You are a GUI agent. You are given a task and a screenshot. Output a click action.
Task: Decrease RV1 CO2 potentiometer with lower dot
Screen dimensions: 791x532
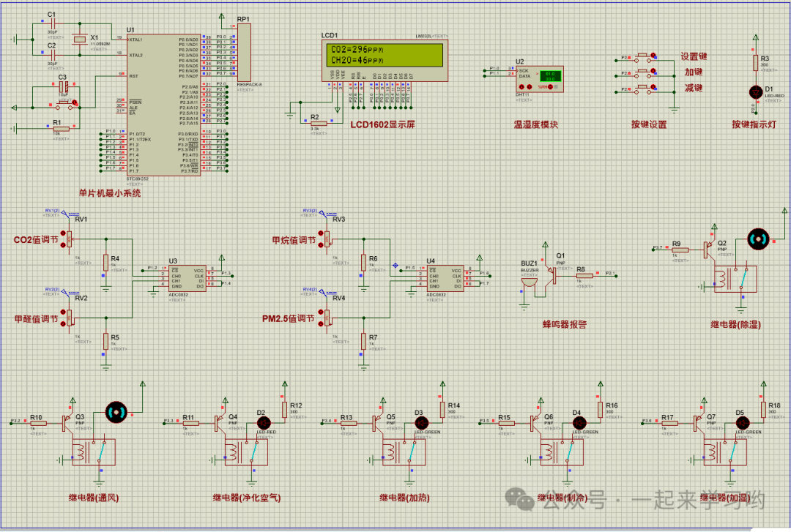tap(63, 245)
